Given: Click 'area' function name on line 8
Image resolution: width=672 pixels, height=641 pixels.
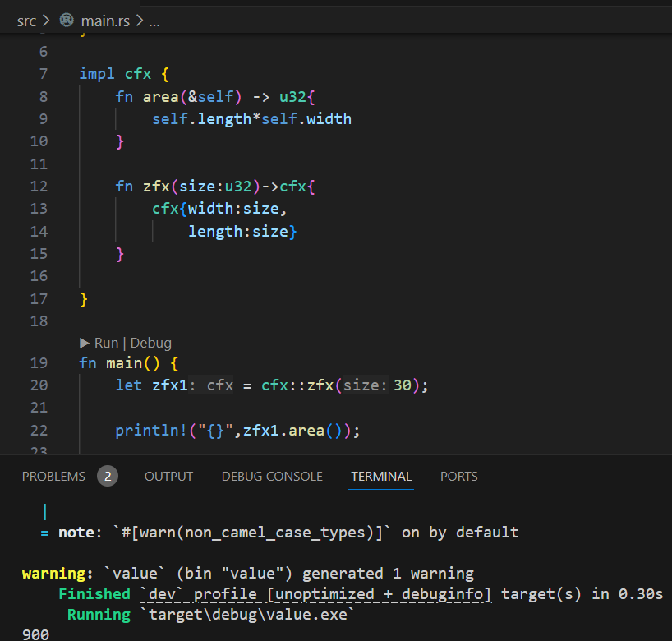Looking at the screenshot, I should (160, 97).
